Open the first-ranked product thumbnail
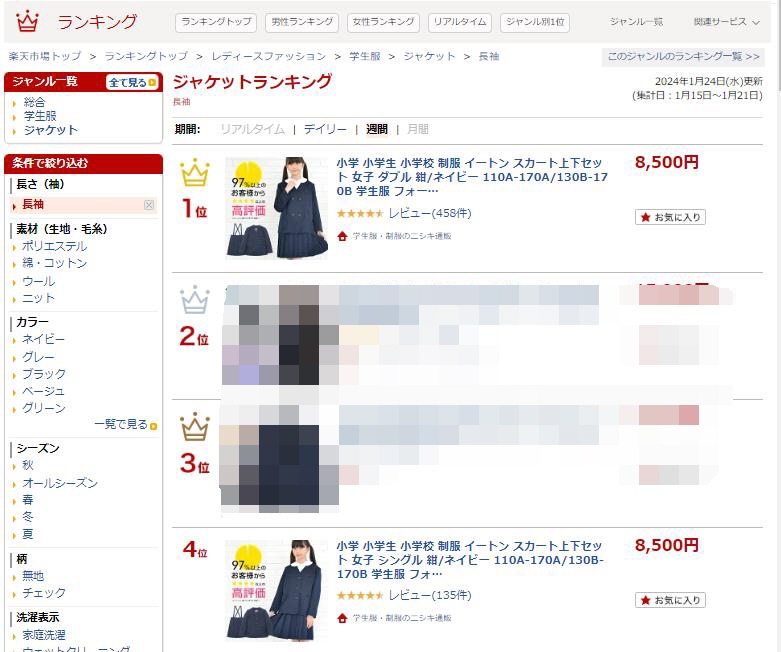Viewport: 781px width, 652px height. [x=276, y=208]
